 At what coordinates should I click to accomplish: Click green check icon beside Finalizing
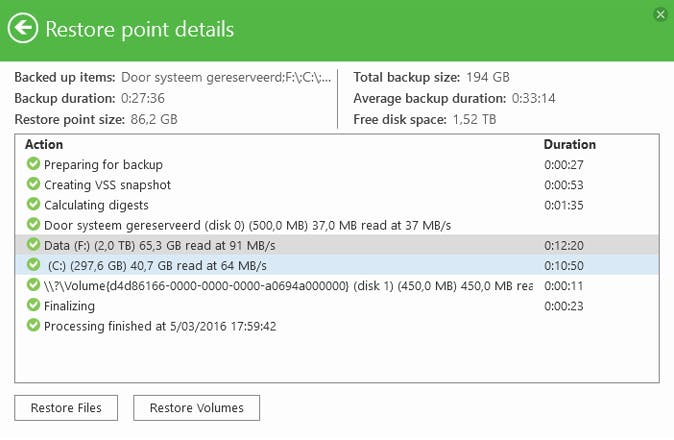33,306
